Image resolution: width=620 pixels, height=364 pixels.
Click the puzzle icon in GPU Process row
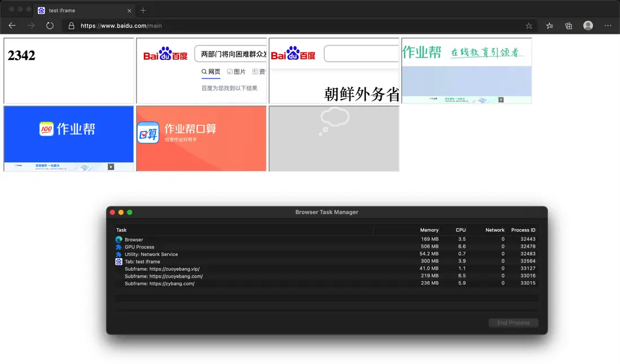tap(119, 247)
